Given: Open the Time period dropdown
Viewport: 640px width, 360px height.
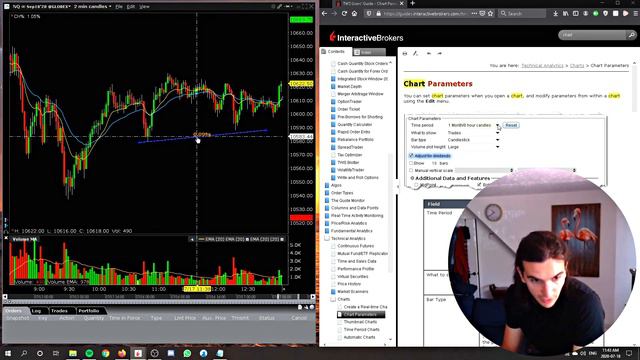Looking at the screenshot, I should (498, 125).
